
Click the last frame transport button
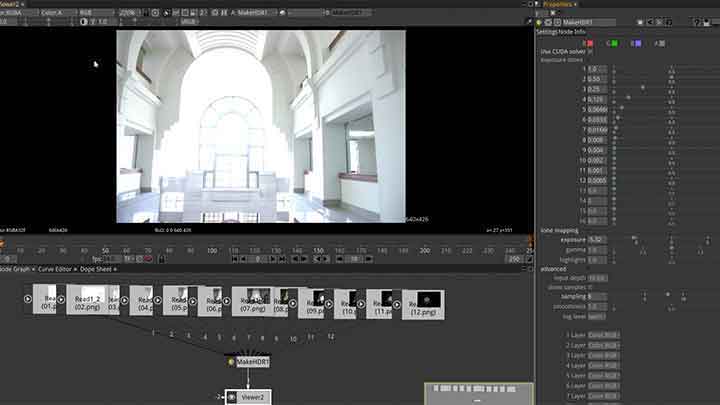click(x=282, y=259)
